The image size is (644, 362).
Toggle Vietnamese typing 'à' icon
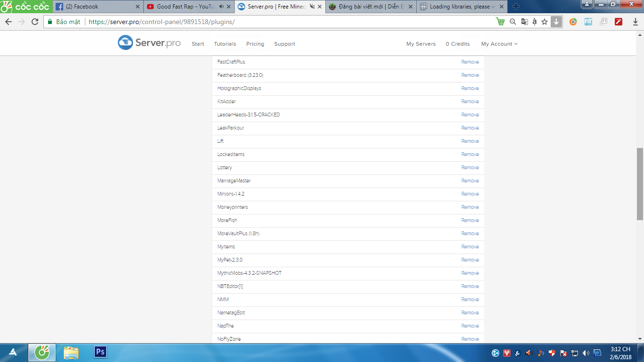pos(535,22)
